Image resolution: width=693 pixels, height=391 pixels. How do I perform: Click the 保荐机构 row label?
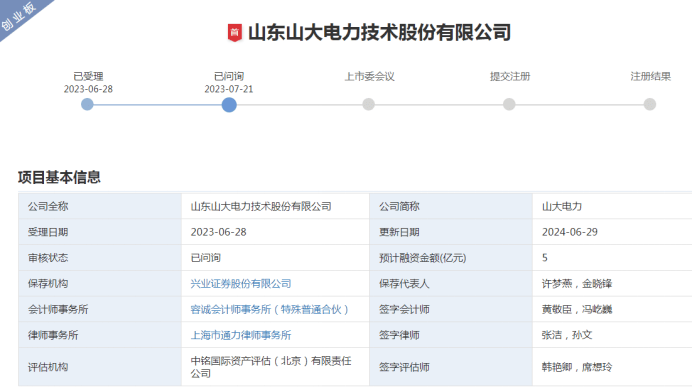pos(48,284)
